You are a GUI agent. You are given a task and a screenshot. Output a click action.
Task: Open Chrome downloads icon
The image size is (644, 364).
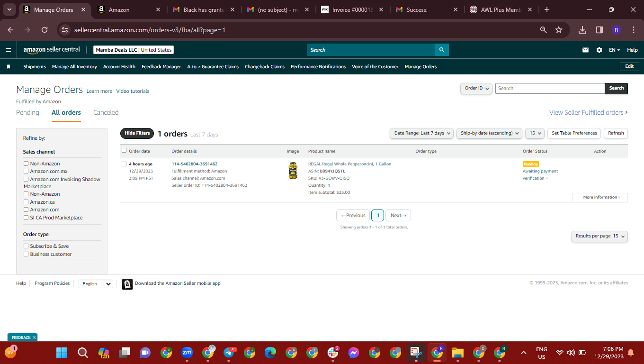point(582,30)
